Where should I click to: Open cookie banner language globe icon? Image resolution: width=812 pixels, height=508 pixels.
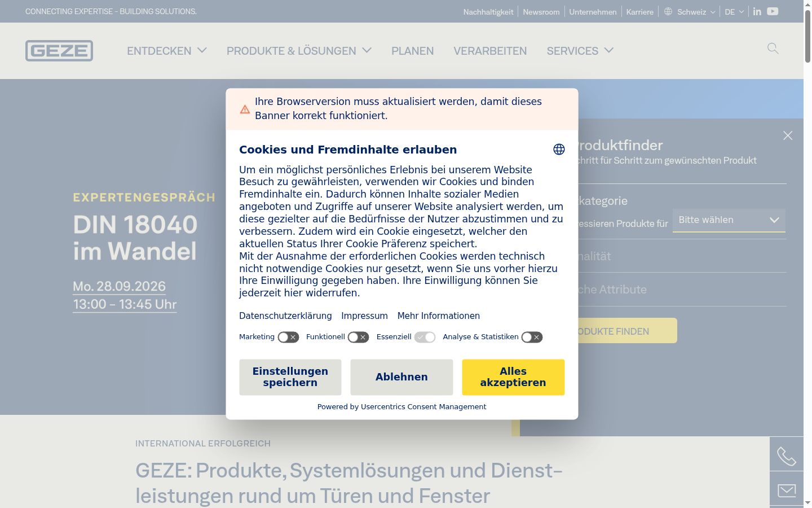click(559, 150)
